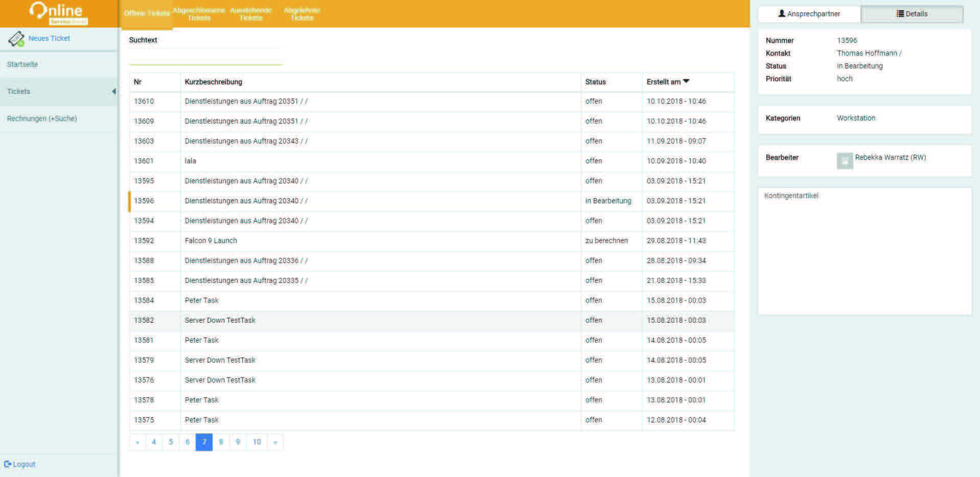This screenshot has height=477, width=980.
Task: Open Rechnungen (+Suche) menu item
Action: [42, 118]
